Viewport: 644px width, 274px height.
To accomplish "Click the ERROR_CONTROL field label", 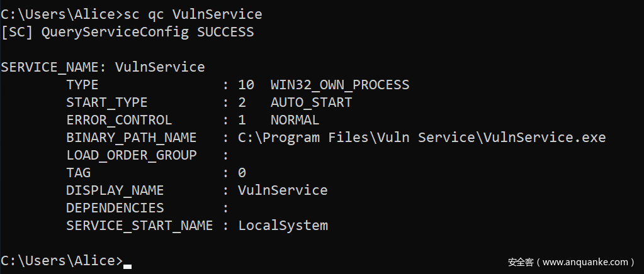I will [x=118, y=119].
